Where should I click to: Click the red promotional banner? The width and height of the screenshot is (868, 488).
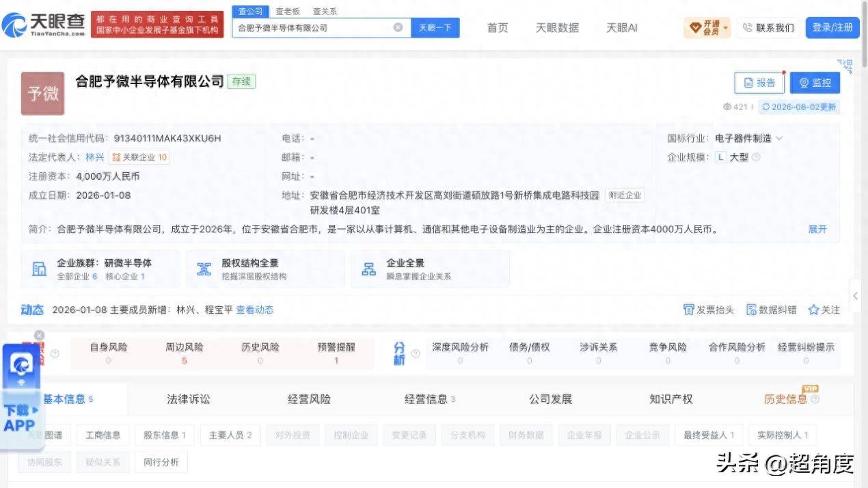(157, 25)
